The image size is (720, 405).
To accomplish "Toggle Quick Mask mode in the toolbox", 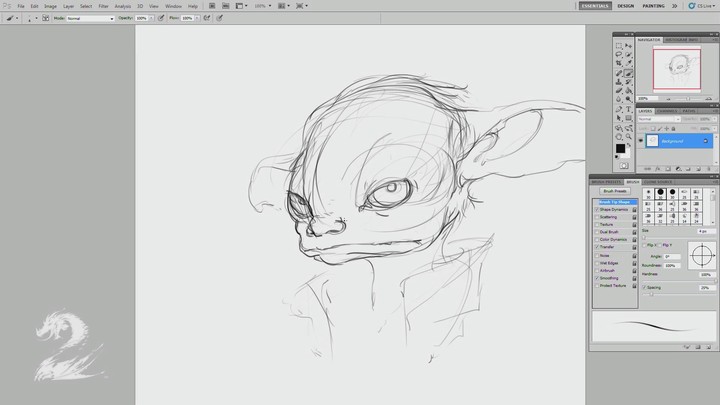I will click(x=624, y=166).
